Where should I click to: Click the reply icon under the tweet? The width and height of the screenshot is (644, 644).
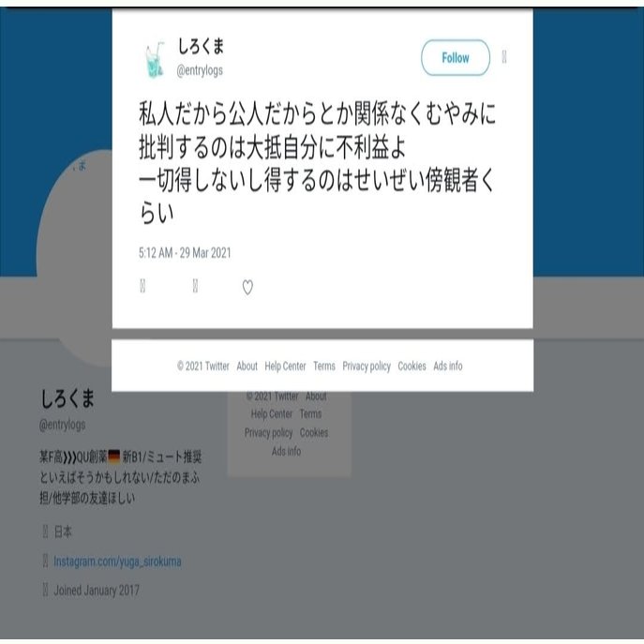(x=142, y=286)
